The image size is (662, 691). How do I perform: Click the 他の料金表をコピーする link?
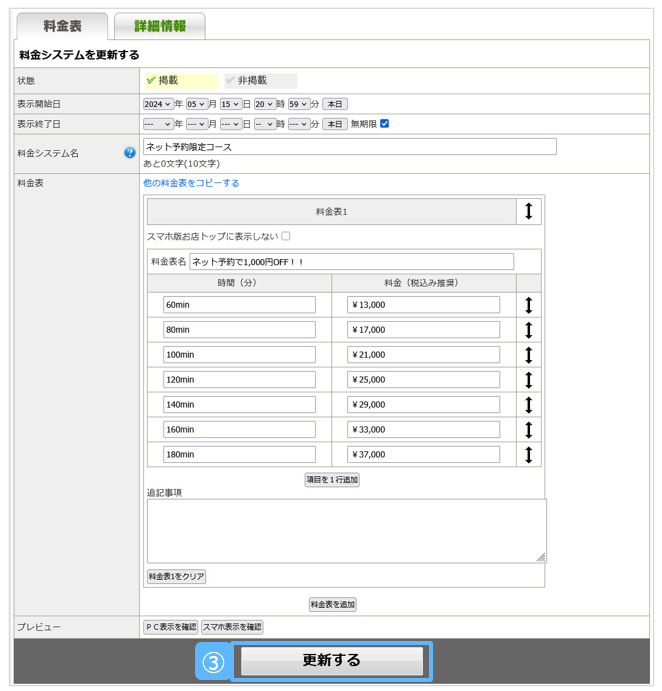point(191,183)
